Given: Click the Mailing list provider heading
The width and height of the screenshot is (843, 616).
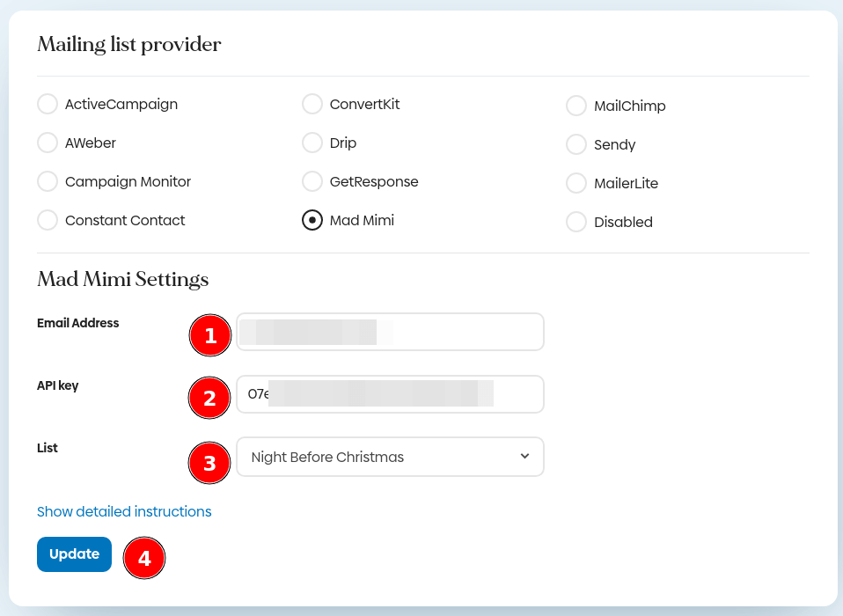Looking at the screenshot, I should pyautogui.click(x=129, y=44).
